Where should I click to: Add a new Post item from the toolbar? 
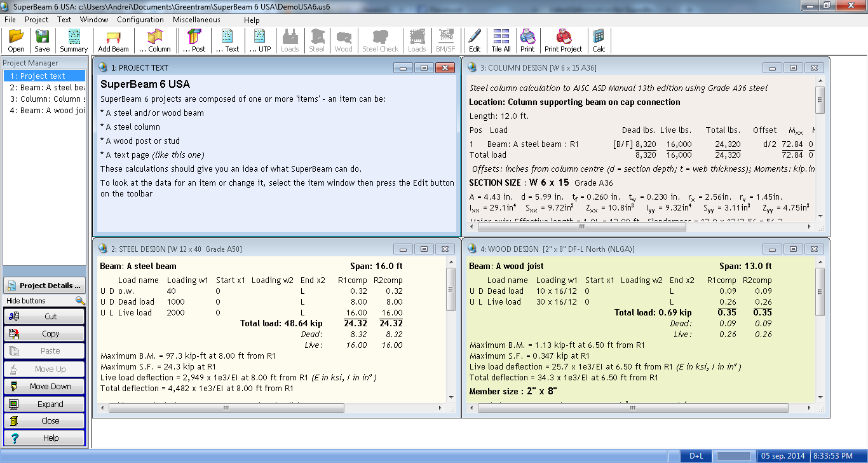point(194,40)
